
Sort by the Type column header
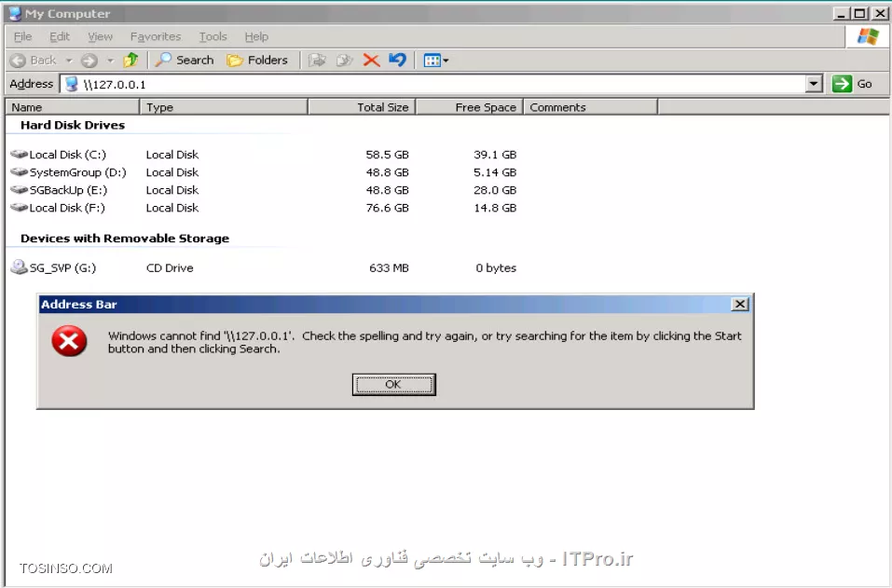(224, 107)
